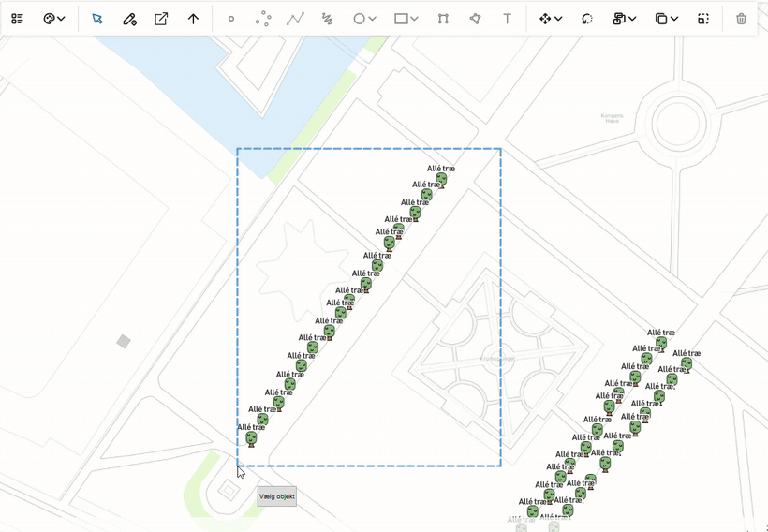Select the multi-point scatter tool
Viewport: 768px width, 532px height.
(x=263, y=19)
